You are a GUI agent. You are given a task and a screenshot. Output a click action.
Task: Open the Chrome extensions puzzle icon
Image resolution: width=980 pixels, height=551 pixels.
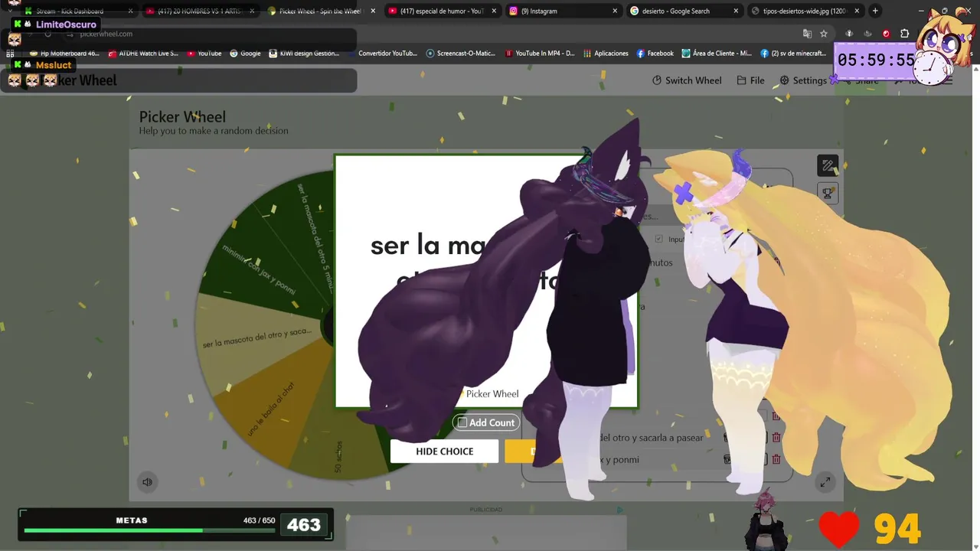click(904, 34)
